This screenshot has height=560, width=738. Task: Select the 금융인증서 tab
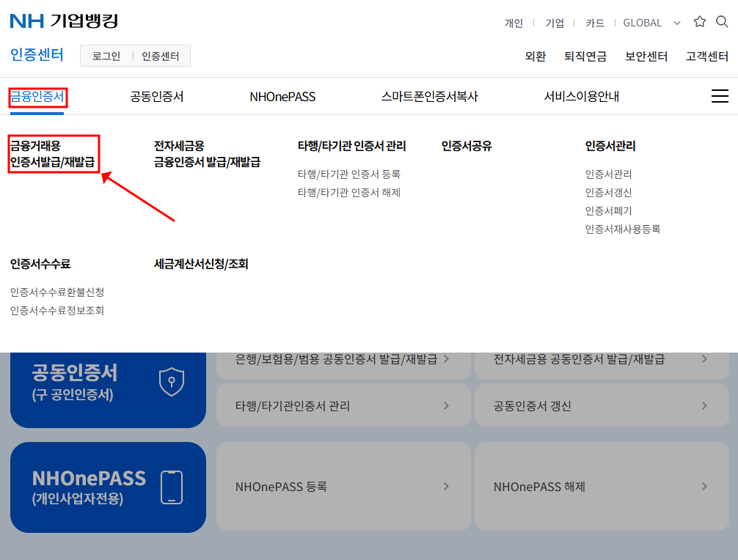37,97
